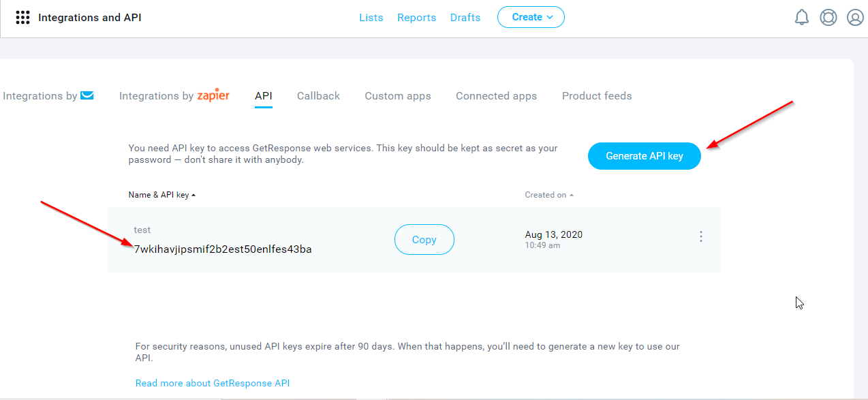Screen dimensions: 868x400
Task: Click the GetResponse envelope logo icon
Action: tap(87, 95)
